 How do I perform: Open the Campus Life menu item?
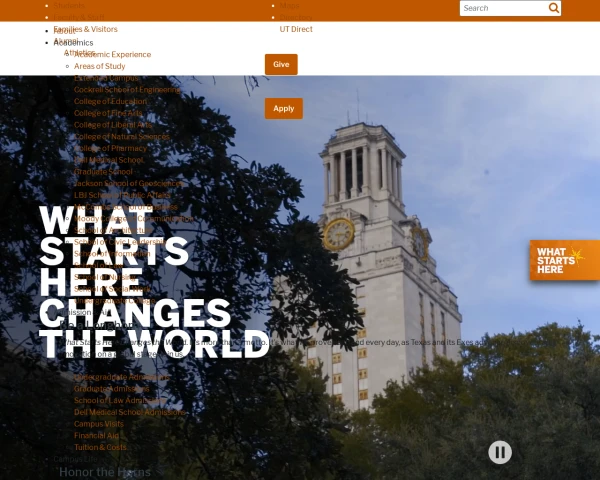tap(76, 459)
